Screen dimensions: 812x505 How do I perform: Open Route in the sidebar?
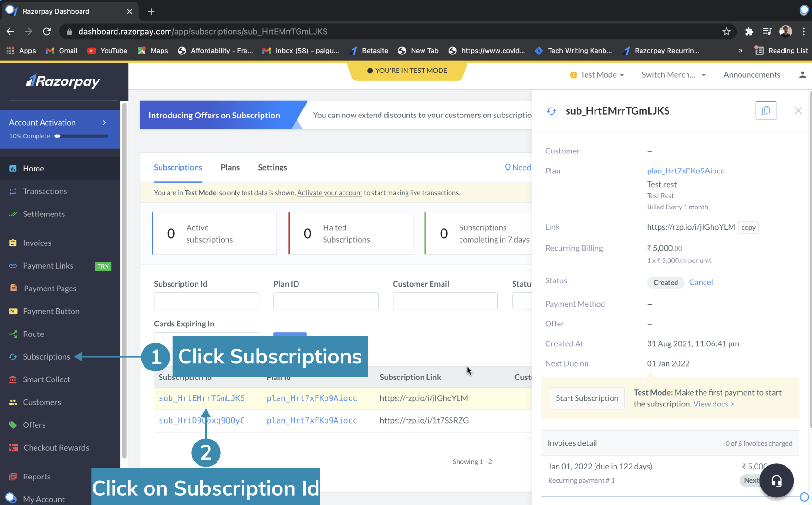click(x=33, y=334)
